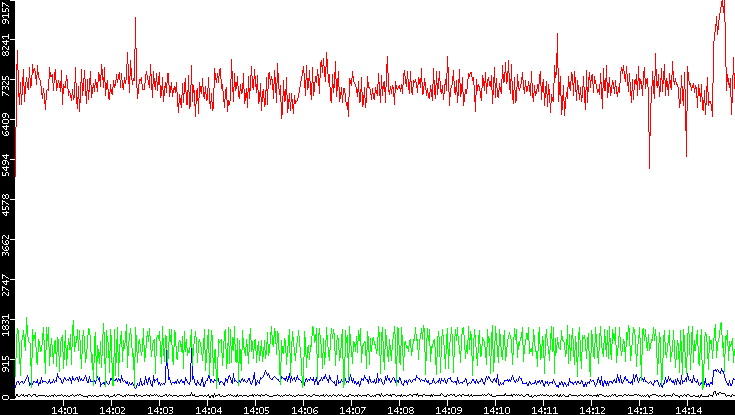This screenshot has height=415, width=735.
Task: Click the 0 y-axis origin value
Action: [6, 398]
